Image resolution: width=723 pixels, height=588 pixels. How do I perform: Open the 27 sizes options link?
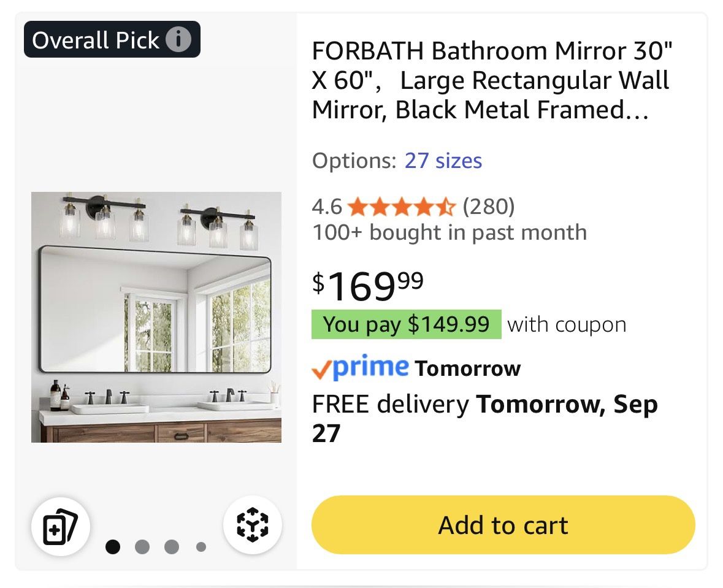[443, 161]
